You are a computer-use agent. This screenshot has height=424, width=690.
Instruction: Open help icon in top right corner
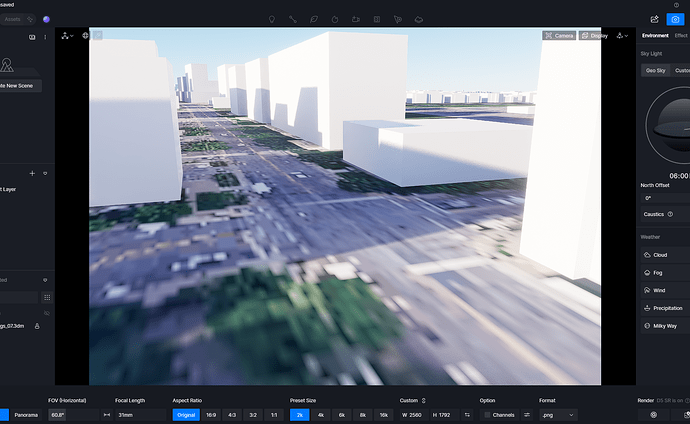click(676, 5)
